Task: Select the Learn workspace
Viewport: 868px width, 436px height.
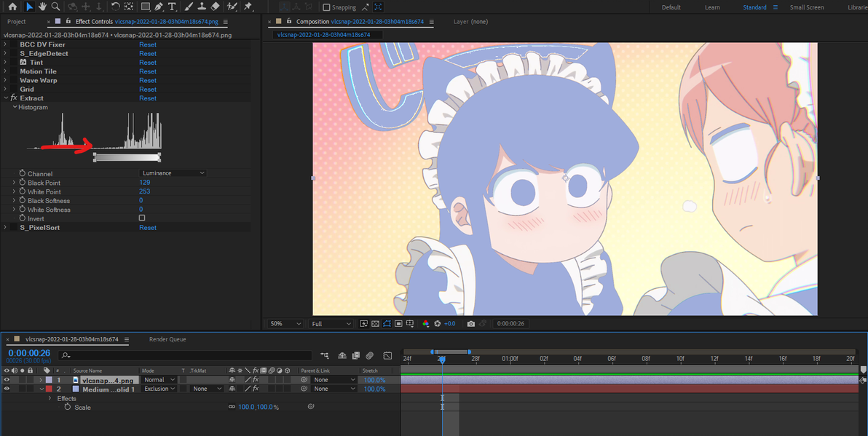Action: [712, 7]
